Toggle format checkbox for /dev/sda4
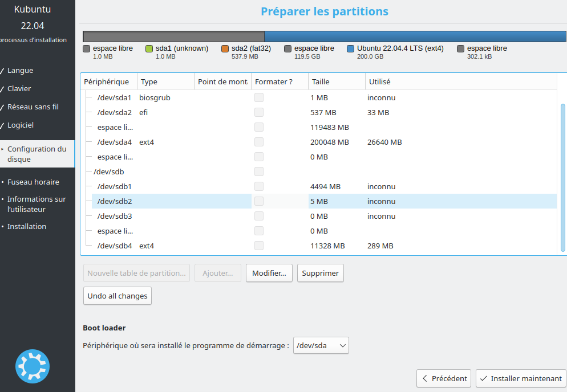 point(259,142)
